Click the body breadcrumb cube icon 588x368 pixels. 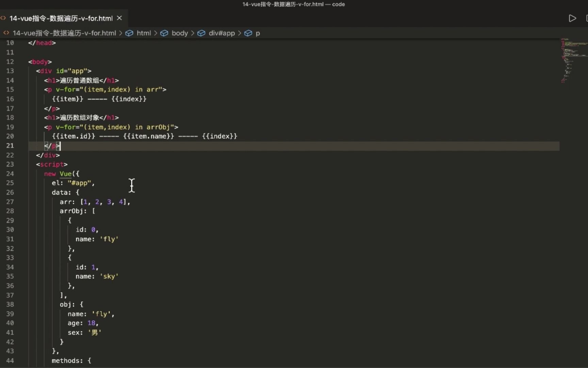[164, 33]
